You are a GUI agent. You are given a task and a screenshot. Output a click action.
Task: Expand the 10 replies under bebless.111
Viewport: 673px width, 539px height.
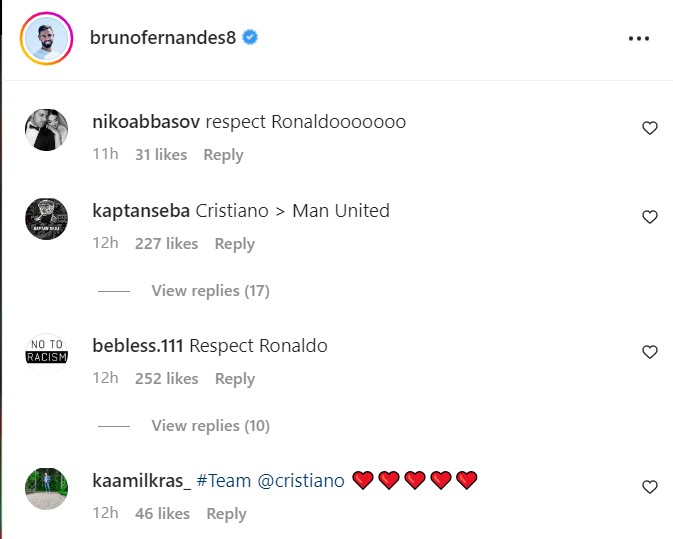click(210, 426)
